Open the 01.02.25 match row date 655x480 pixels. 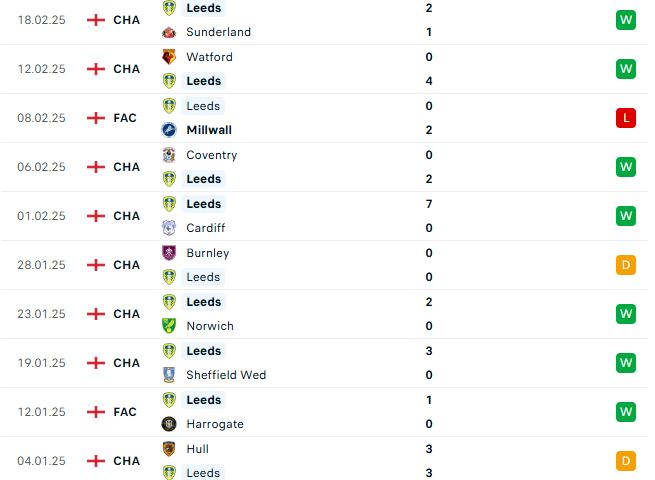41,216
